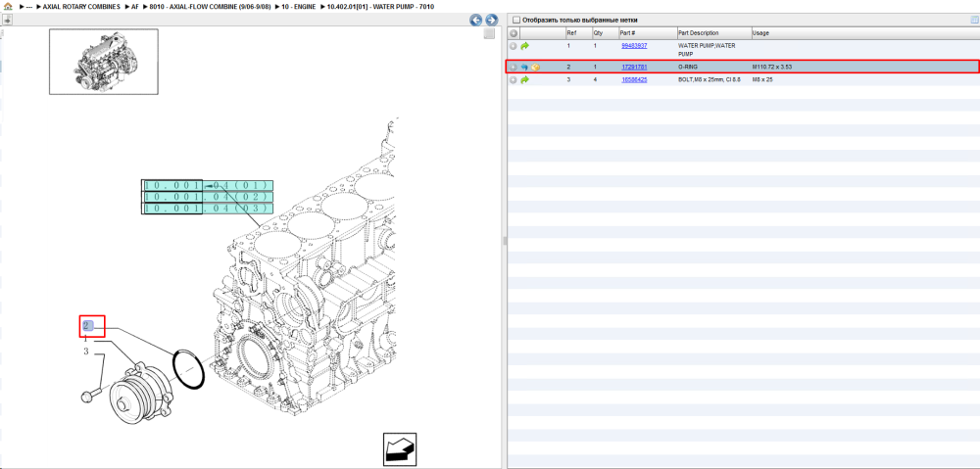Enable 'Отобразить только выбранные метки' checkbox

click(x=515, y=20)
